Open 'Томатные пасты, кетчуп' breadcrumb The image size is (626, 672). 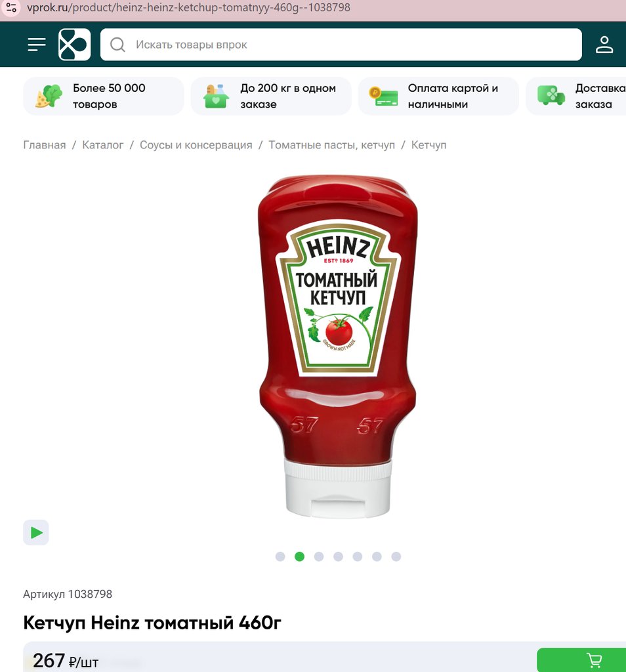[x=331, y=145]
